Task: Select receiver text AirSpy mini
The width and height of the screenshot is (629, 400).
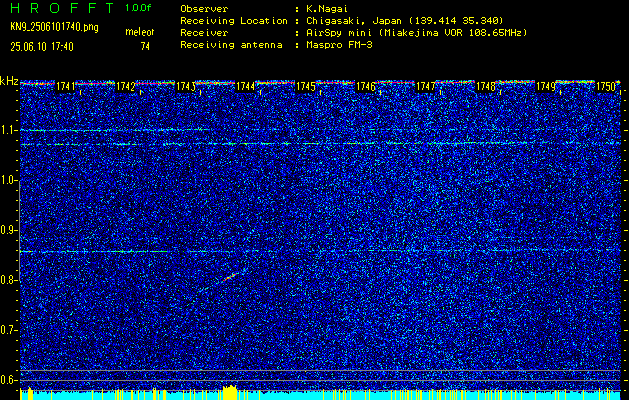Action: 339,33
